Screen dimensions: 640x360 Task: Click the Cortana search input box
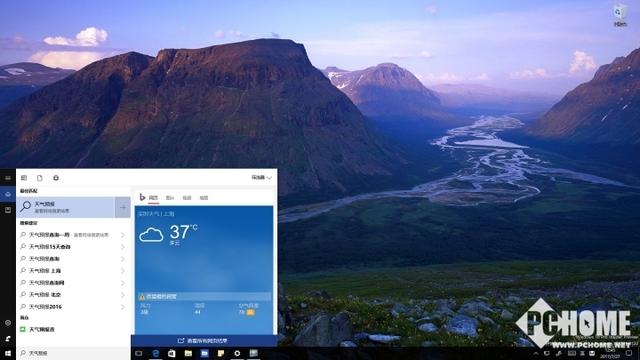coord(73,353)
